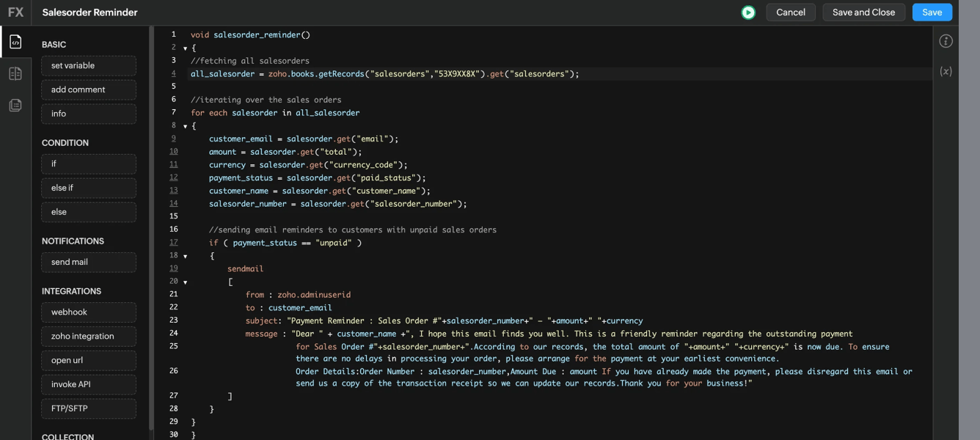980x440 pixels.
Task: Click the 'amount = salesorder.get("total")' line
Action: [285, 152]
